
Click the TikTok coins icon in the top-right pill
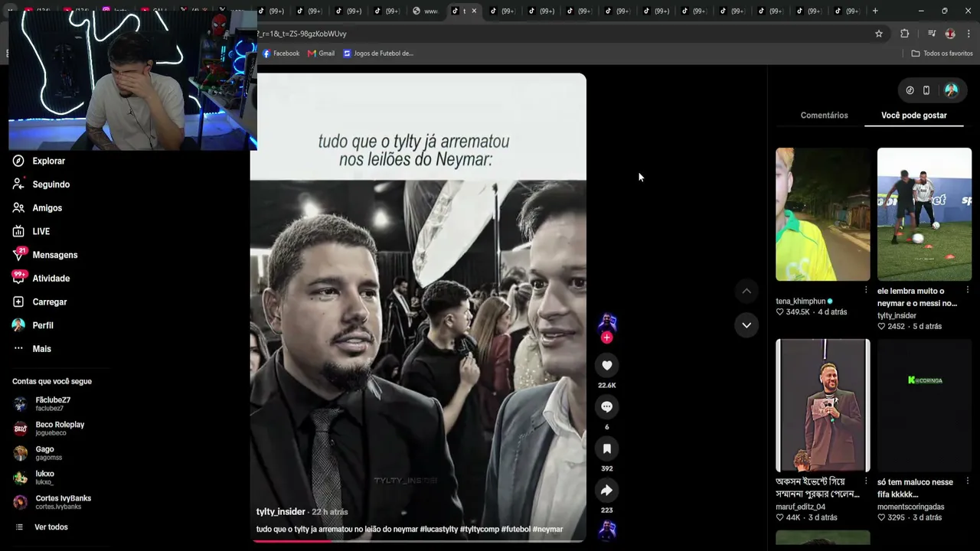pyautogui.click(x=910, y=90)
